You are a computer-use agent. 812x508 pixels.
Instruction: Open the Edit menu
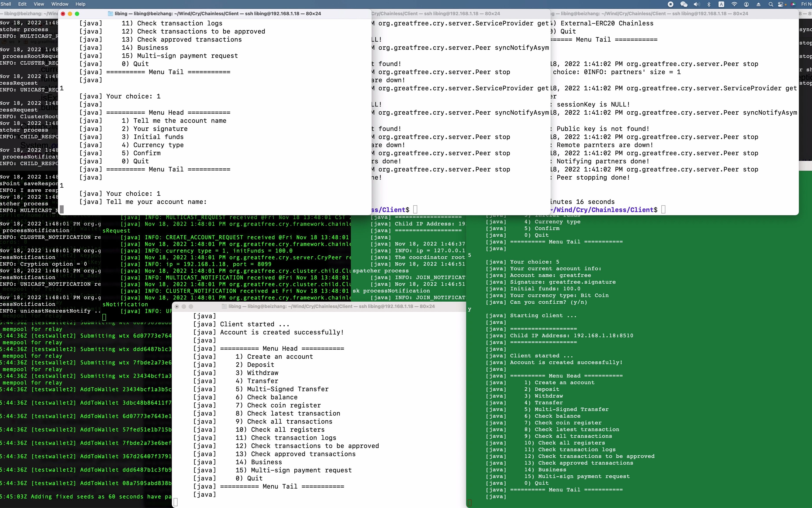point(22,4)
